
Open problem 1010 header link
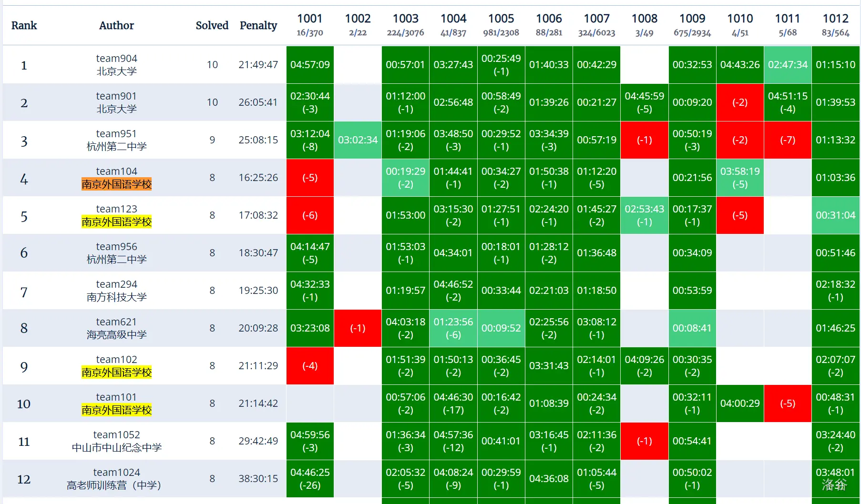pos(740,19)
